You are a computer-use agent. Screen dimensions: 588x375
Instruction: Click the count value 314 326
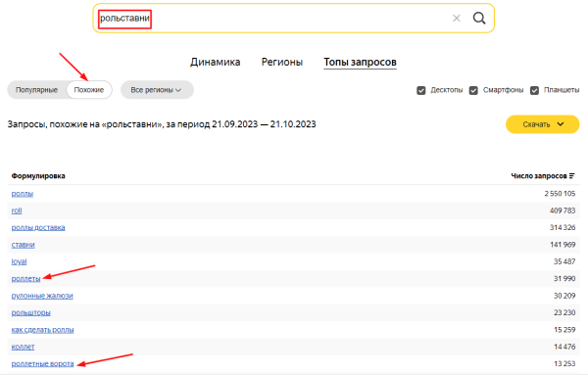[563, 228]
